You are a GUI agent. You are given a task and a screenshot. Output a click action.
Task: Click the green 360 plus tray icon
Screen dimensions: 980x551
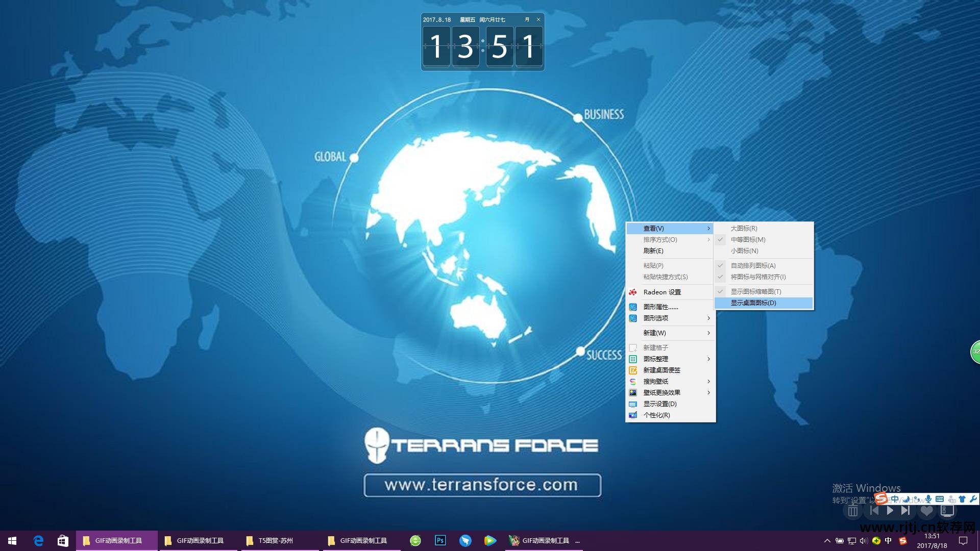coord(876,541)
